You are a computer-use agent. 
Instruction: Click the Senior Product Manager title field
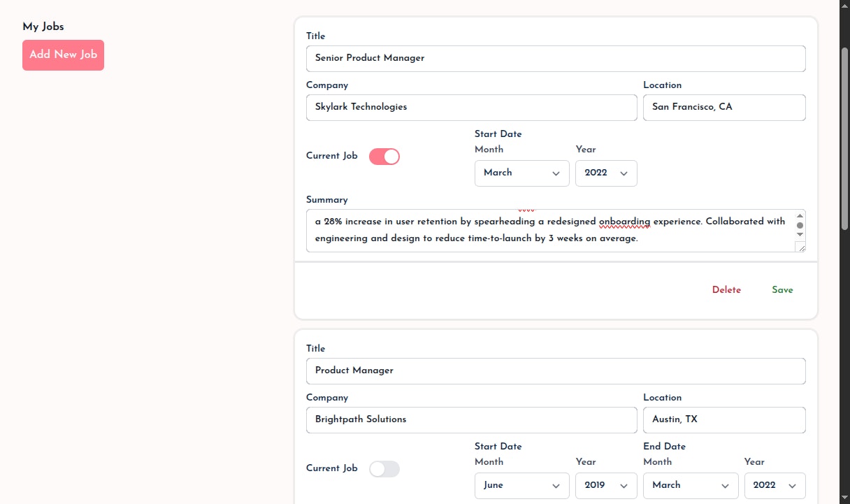556,59
